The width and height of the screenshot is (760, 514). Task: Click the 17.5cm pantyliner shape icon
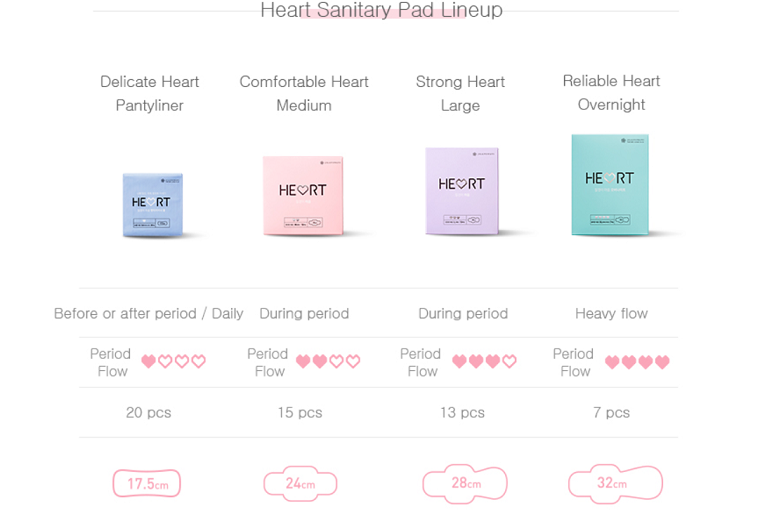point(147,483)
